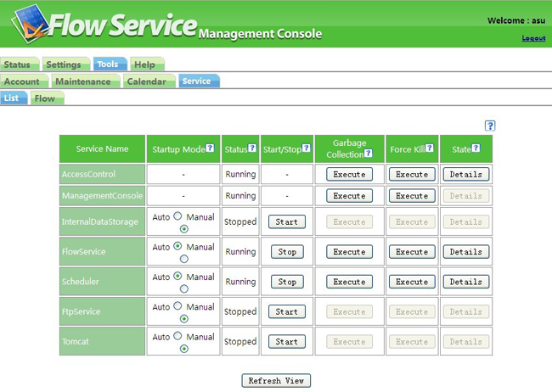The image size is (552, 392).
Task: Execute garbage collection for ManagementConsole
Action: [x=349, y=196]
